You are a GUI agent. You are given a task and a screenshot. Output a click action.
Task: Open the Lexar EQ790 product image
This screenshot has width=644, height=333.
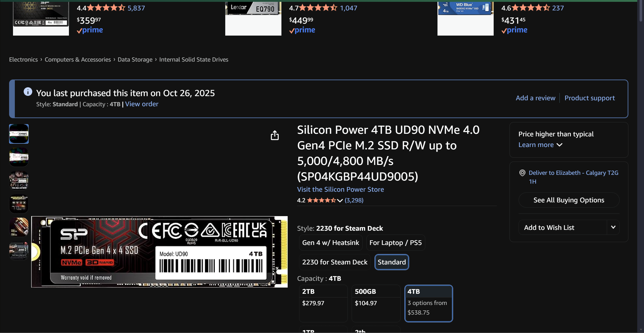click(x=253, y=18)
